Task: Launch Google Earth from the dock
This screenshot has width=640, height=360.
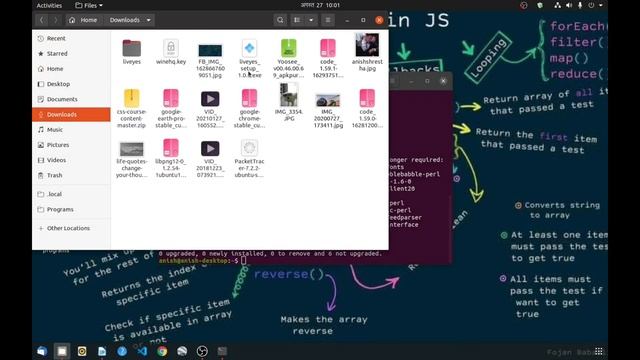Action: click(x=182, y=351)
